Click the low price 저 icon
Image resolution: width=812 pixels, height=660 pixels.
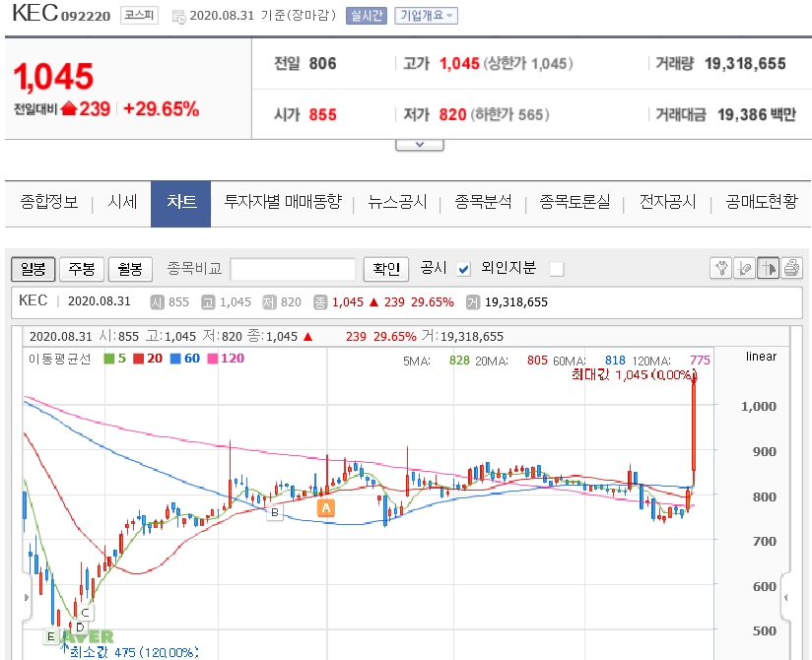(x=269, y=302)
